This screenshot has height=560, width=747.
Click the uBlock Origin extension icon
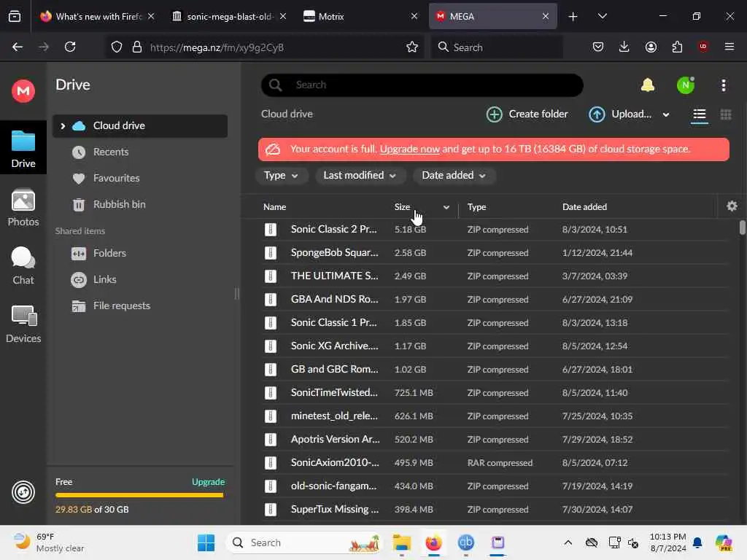(703, 46)
